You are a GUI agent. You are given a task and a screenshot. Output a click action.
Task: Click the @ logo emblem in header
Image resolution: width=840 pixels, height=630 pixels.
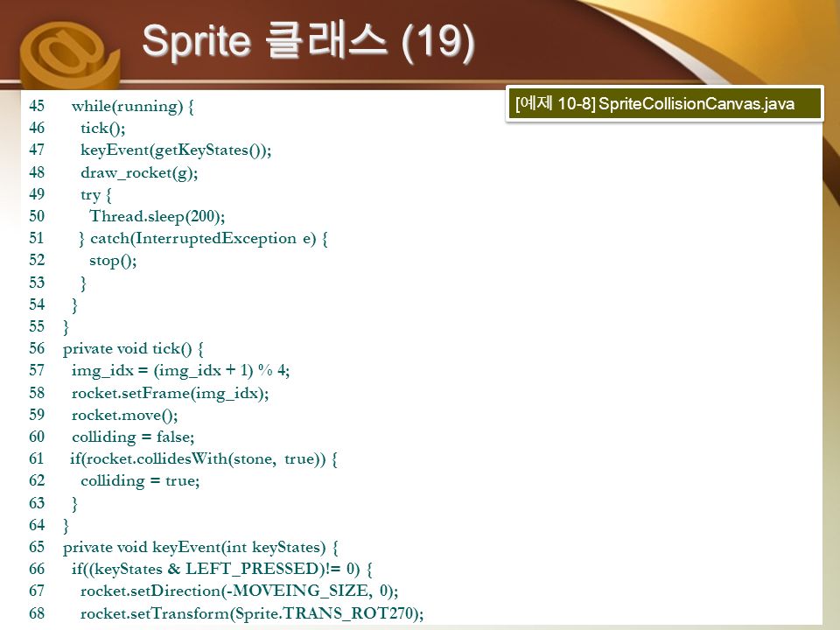[x=68, y=54]
